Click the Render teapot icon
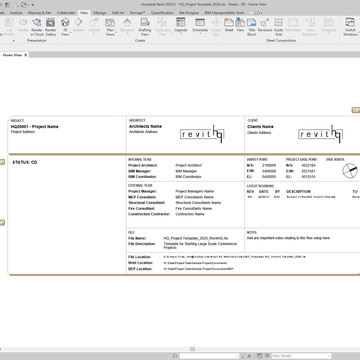360x360 pixels. click(23, 23)
